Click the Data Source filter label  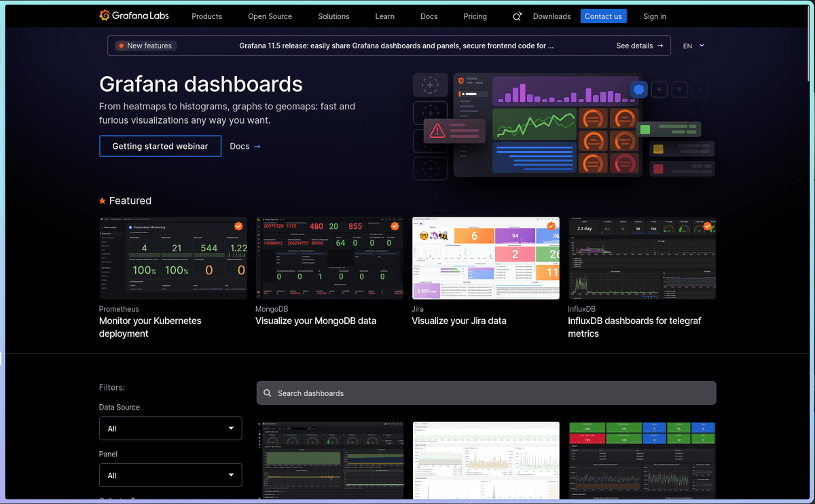coord(120,408)
